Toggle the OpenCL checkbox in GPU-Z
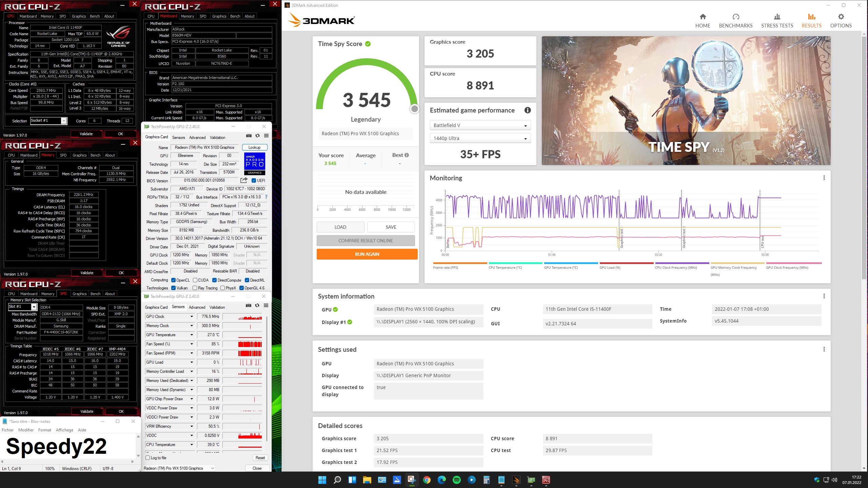This screenshot has height=488, width=868. pos(173,280)
